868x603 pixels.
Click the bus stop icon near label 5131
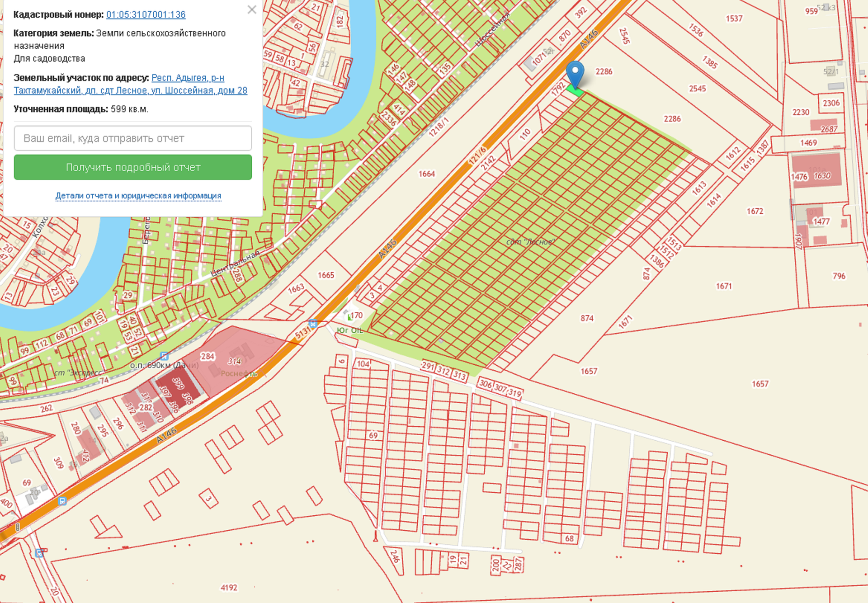(x=312, y=324)
